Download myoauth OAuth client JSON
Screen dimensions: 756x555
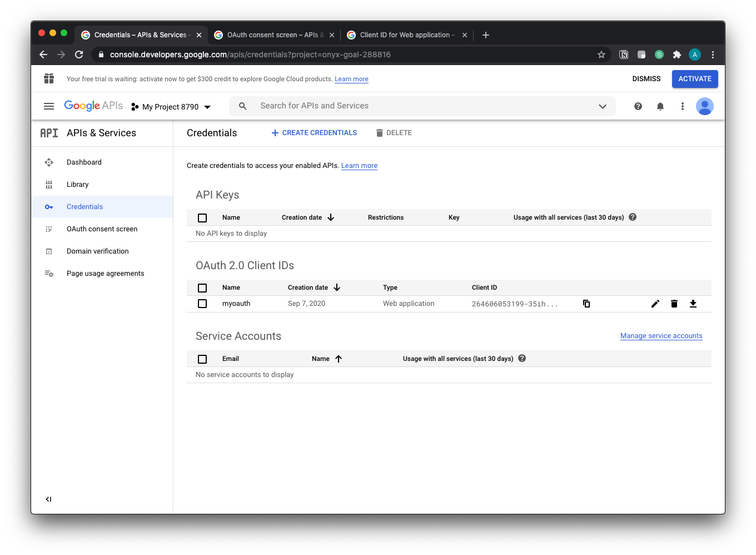coord(693,304)
